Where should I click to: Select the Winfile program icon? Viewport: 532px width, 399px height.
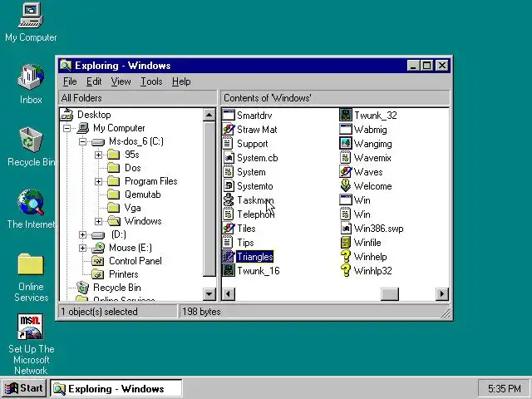pyautogui.click(x=346, y=243)
